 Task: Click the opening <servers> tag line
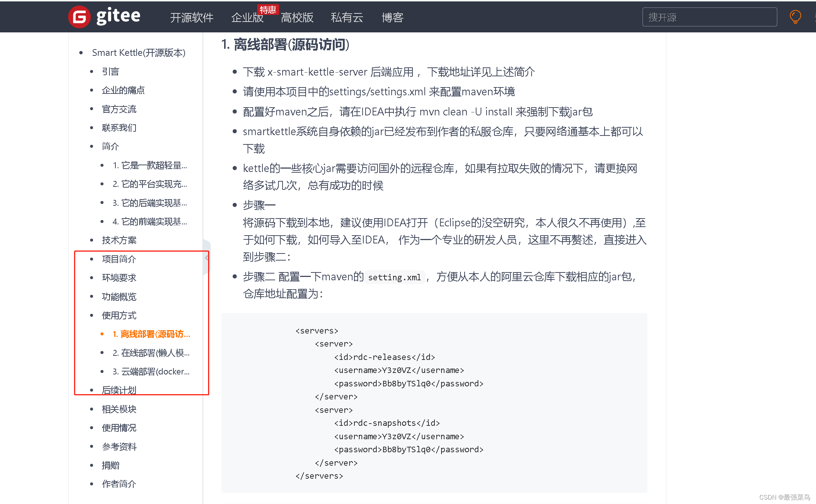tap(317, 331)
